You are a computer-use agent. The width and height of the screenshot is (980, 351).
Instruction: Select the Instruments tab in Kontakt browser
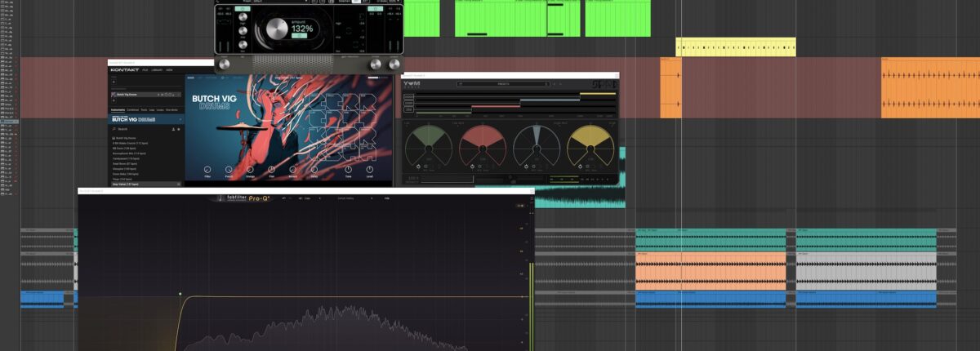point(119,109)
